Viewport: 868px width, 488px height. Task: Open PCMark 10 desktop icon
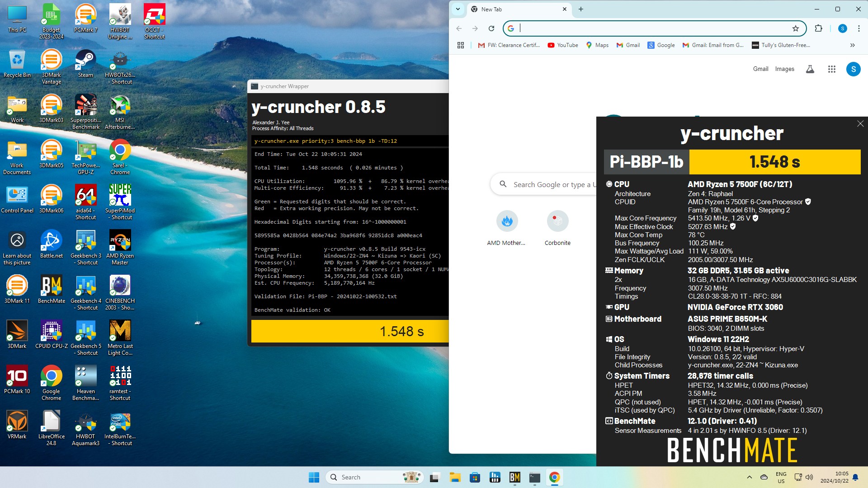[x=17, y=380]
